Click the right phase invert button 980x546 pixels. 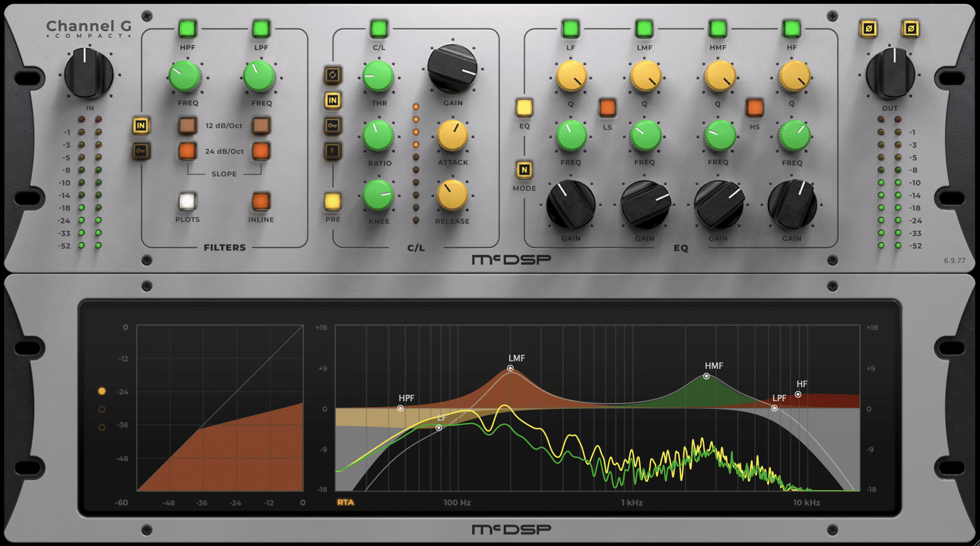[x=910, y=28]
